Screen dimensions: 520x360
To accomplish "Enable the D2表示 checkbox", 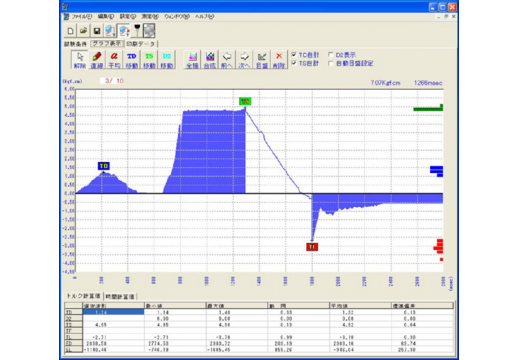I will pos(331,55).
